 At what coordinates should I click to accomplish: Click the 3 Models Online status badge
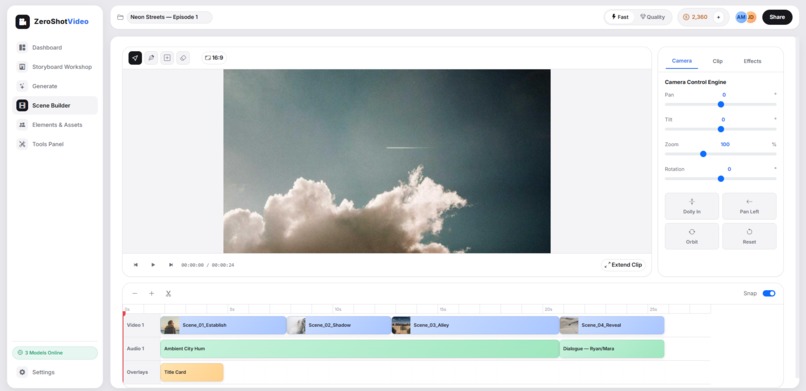click(55, 353)
